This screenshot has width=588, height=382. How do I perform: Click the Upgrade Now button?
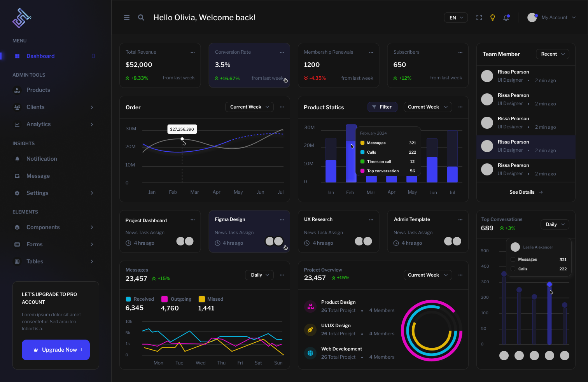coord(56,350)
